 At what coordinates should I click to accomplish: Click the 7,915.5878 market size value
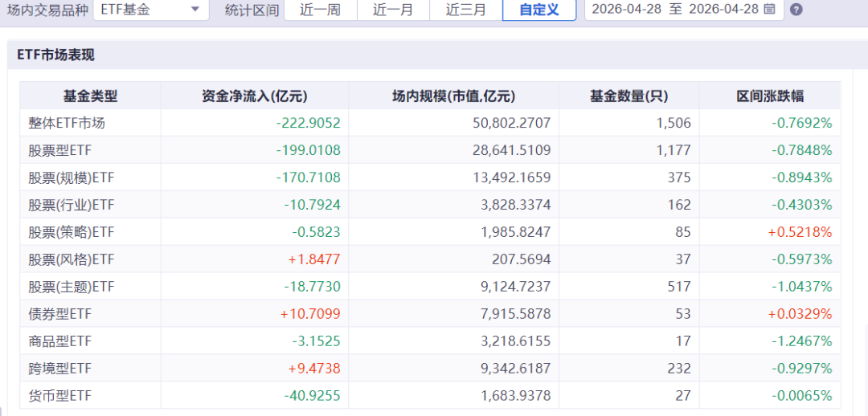tap(515, 314)
